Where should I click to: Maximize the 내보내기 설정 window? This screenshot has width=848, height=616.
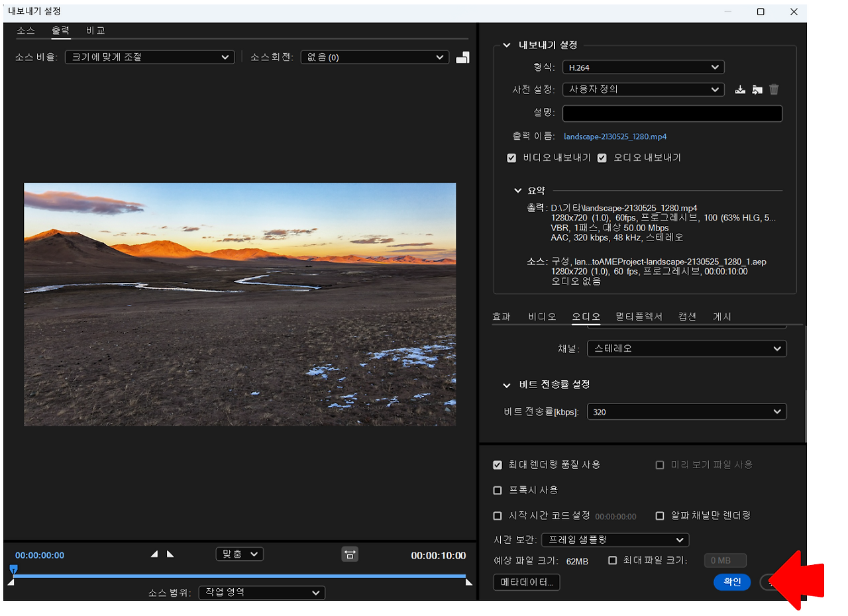point(761,12)
